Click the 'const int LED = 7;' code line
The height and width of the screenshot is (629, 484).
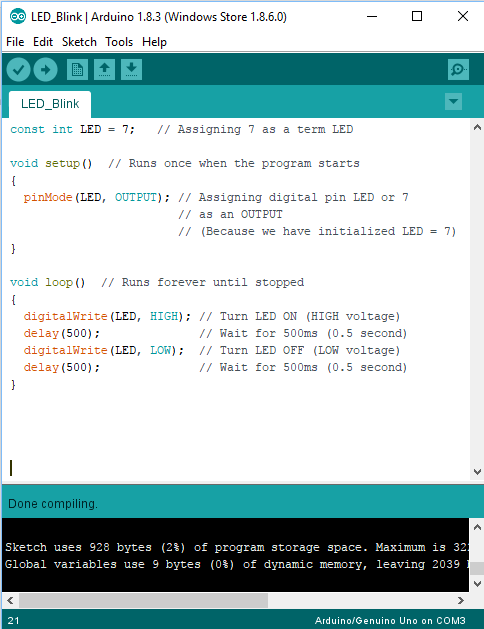(x=73, y=130)
